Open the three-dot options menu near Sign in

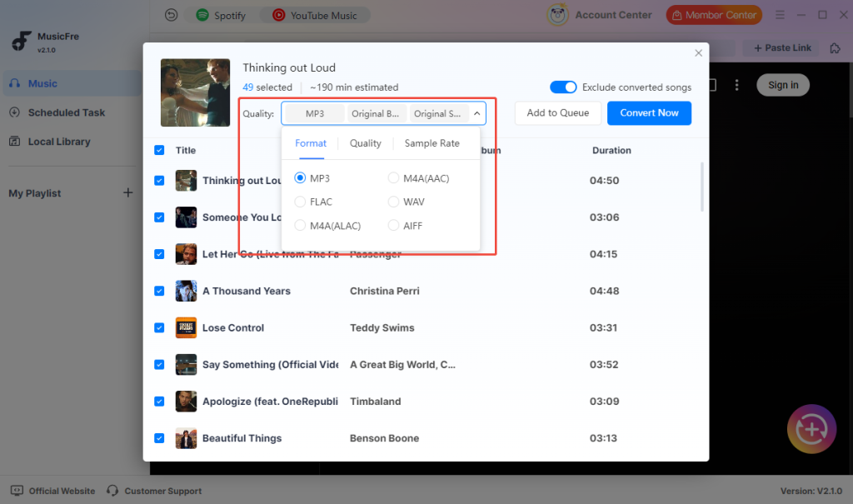coord(736,85)
